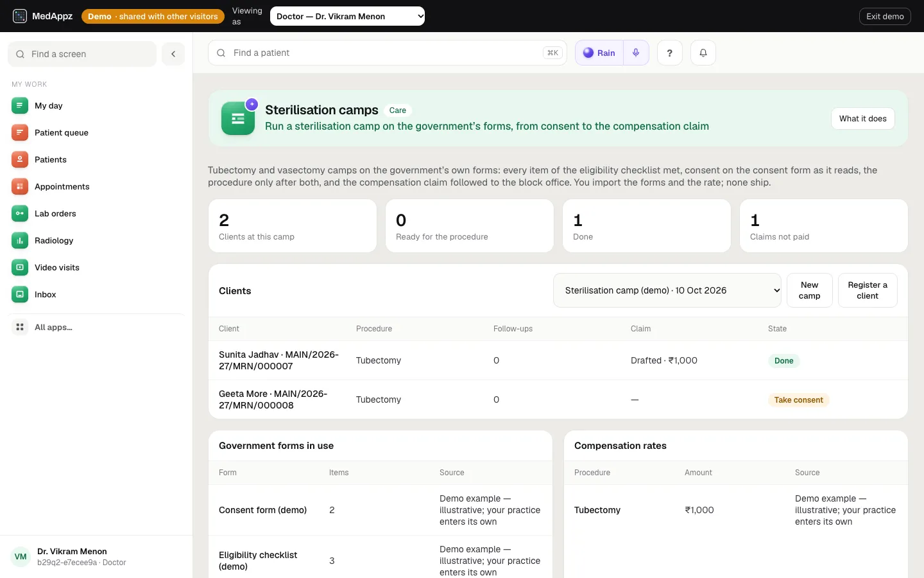924x578 pixels.
Task: Open notifications bell
Action: [703, 53]
